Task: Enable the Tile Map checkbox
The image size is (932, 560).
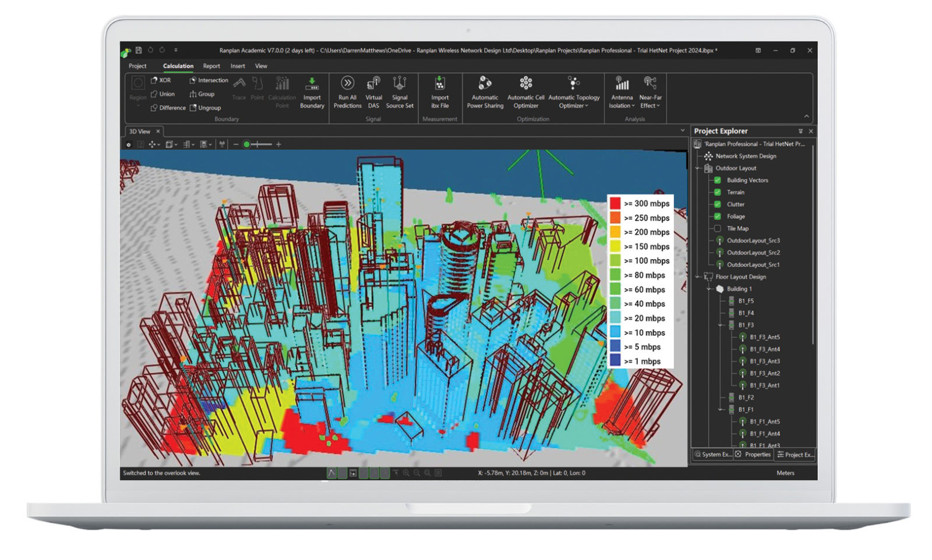Action: click(x=718, y=228)
